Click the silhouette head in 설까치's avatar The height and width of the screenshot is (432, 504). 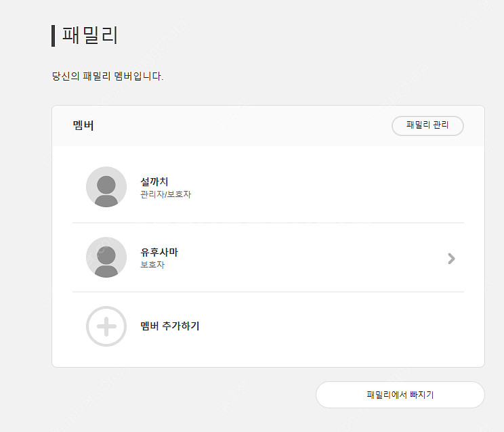(x=106, y=185)
